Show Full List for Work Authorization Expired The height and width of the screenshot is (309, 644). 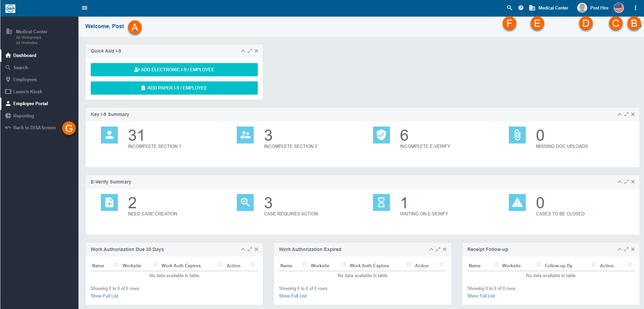point(293,296)
